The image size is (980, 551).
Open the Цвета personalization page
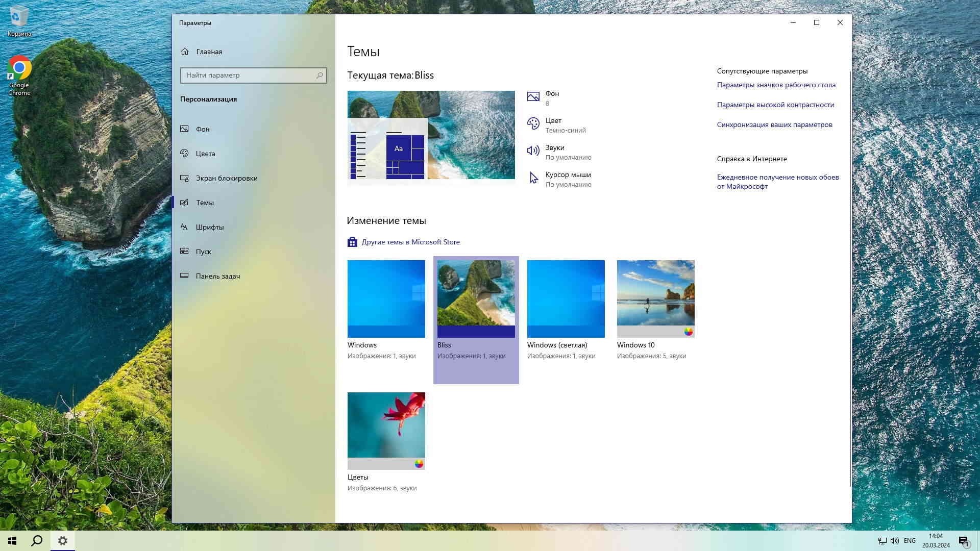pyautogui.click(x=205, y=154)
